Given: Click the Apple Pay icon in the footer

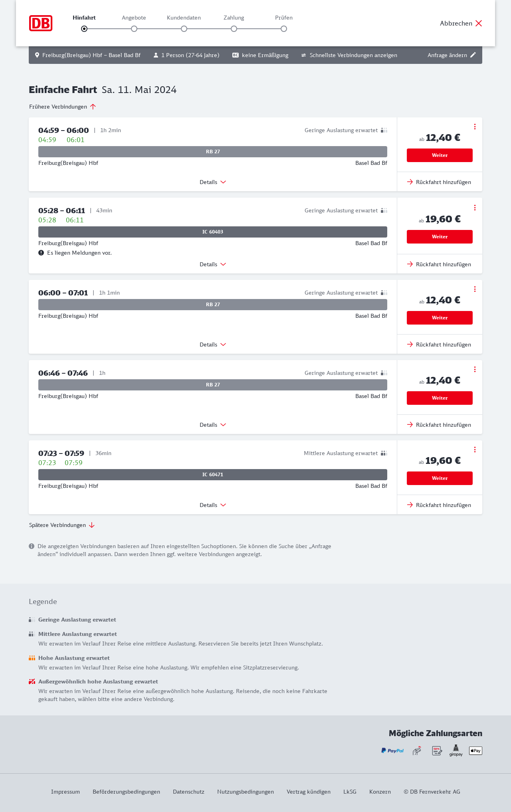Looking at the screenshot, I should click(x=475, y=751).
